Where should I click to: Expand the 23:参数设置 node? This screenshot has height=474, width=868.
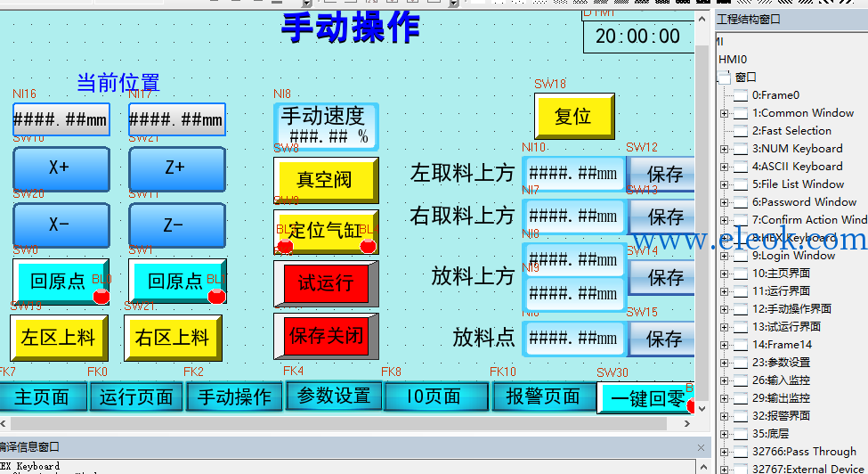[x=724, y=363]
